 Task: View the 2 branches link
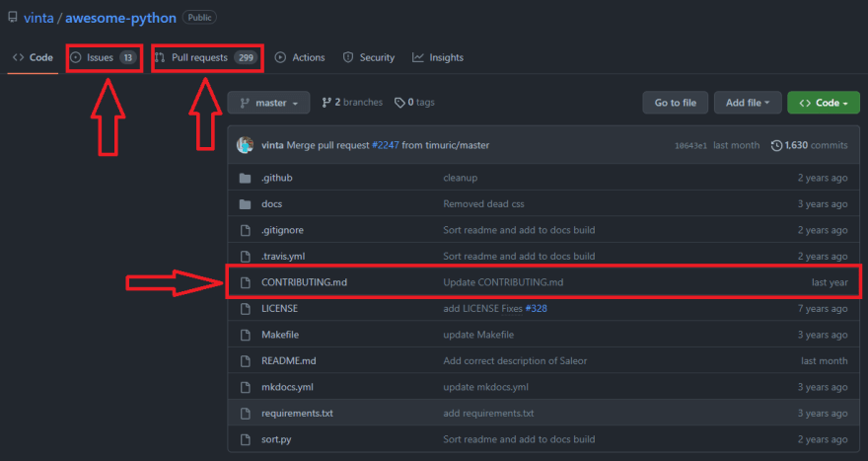(x=352, y=103)
